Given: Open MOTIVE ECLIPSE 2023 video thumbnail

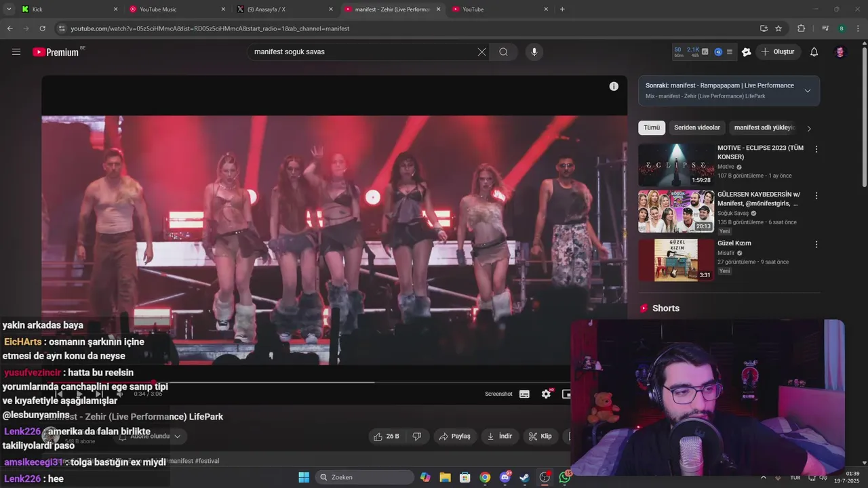Looking at the screenshot, I should (675, 165).
